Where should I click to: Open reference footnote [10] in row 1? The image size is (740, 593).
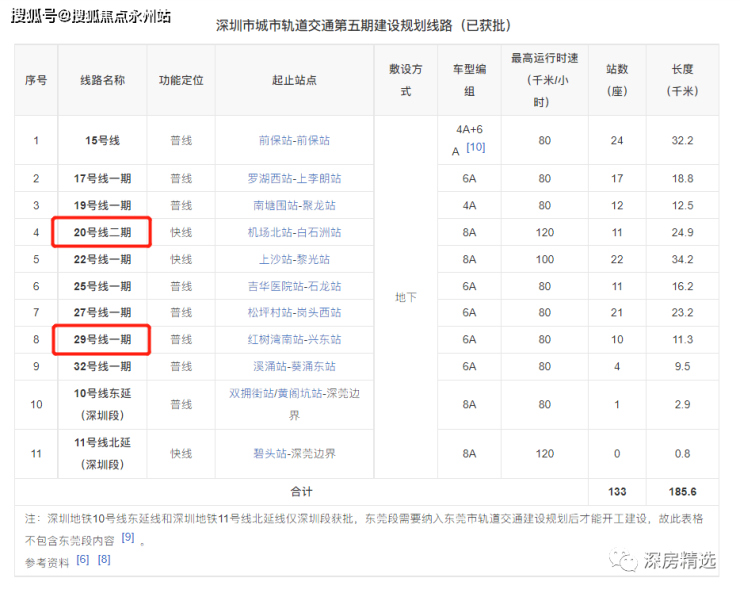[476, 148]
